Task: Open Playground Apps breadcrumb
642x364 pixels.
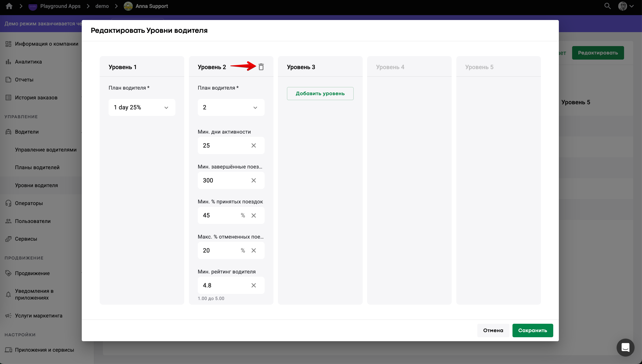Action: [x=60, y=6]
